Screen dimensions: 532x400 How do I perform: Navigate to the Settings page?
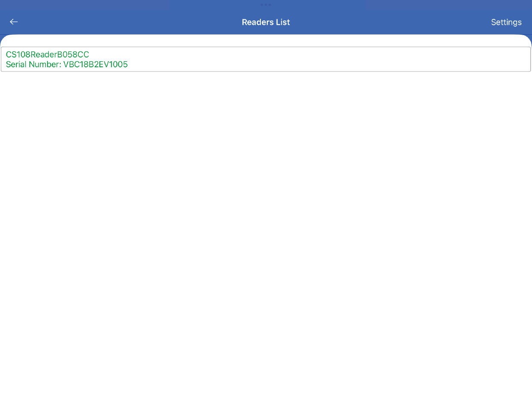(506, 22)
